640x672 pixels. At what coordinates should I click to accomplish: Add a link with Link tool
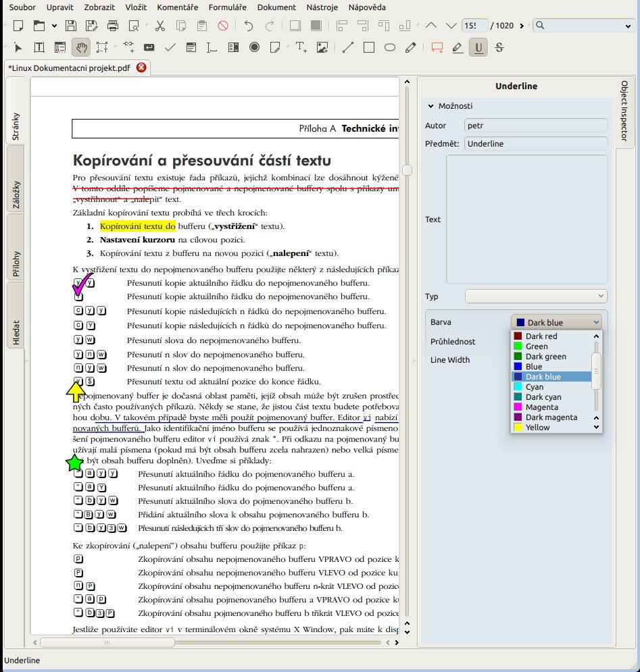128,47
